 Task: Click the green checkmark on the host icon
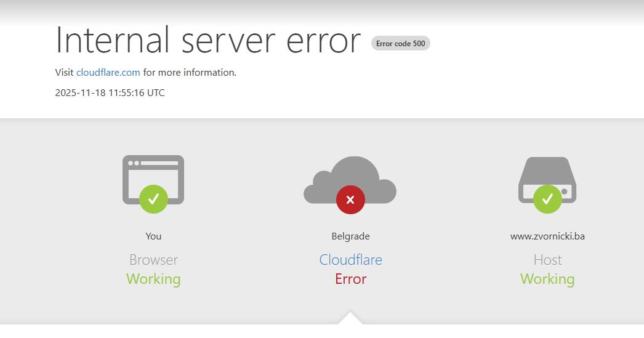point(547,199)
